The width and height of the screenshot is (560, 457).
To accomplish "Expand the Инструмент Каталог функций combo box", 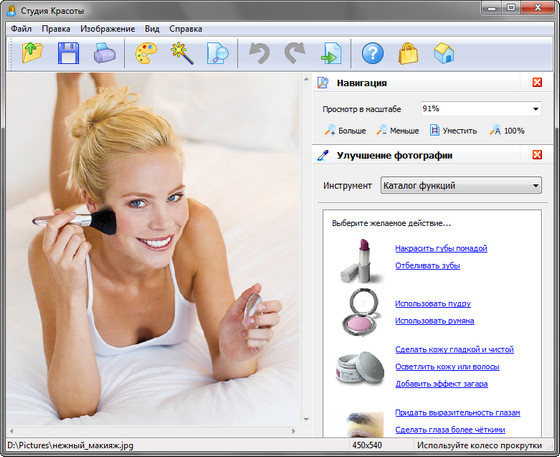I will point(461,186).
